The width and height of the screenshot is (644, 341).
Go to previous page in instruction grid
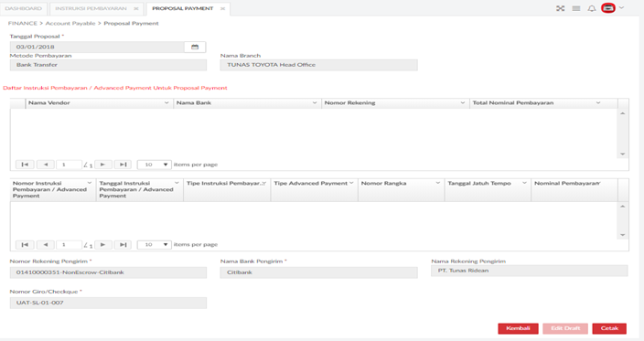(x=46, y=245)
